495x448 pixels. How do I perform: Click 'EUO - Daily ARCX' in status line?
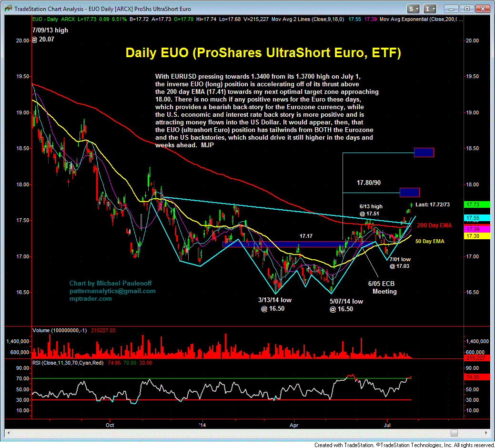pyautogui.click(x=54, y=19)
